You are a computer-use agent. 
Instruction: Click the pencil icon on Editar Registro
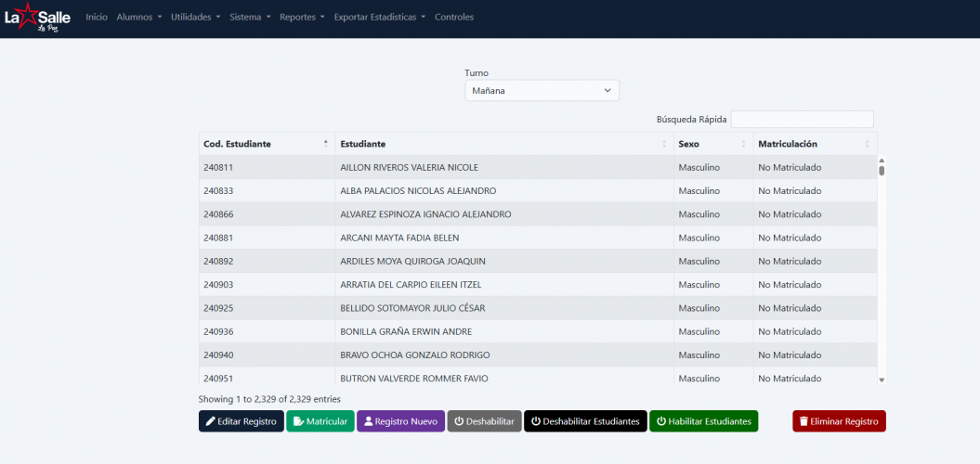tap(211, 421)
